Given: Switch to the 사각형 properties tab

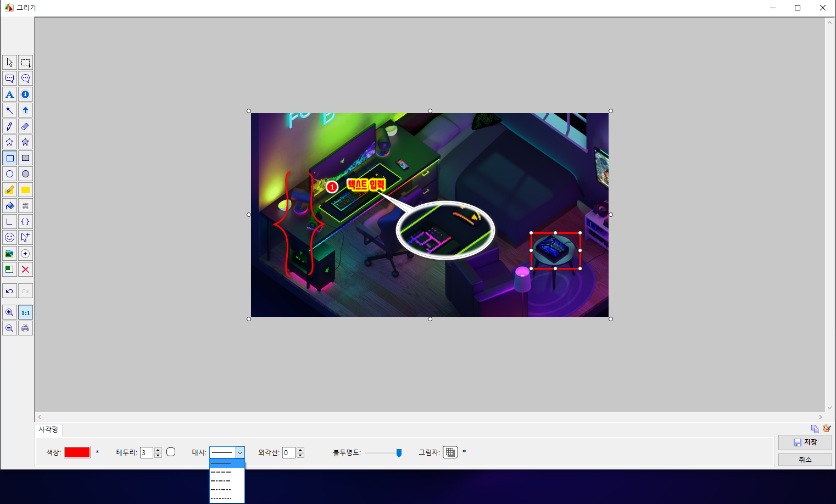Looking at the screenshot, I should (48, 429).
